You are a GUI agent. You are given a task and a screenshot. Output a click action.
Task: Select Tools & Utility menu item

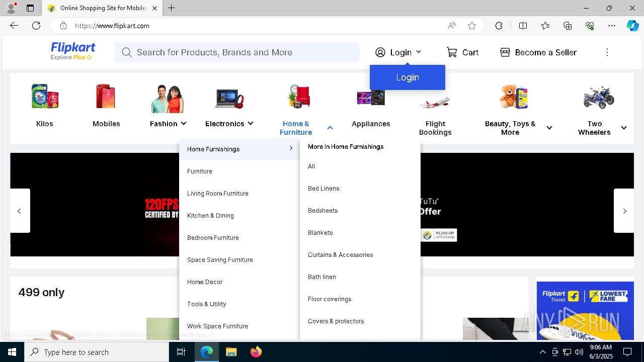pos(207,304)
